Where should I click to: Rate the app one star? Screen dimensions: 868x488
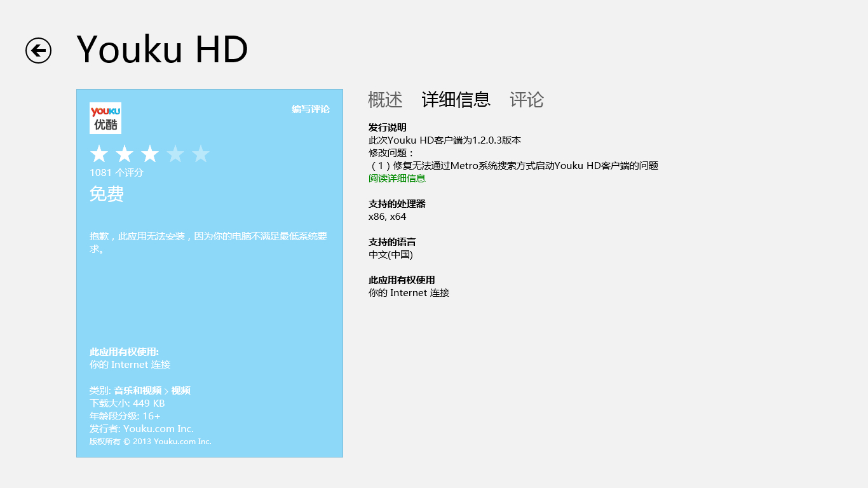click(x=99, y=154)
